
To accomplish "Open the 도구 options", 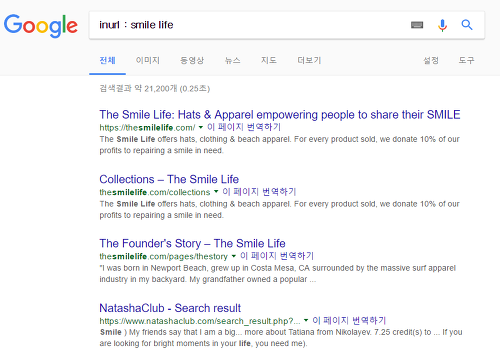I will 466,60.
